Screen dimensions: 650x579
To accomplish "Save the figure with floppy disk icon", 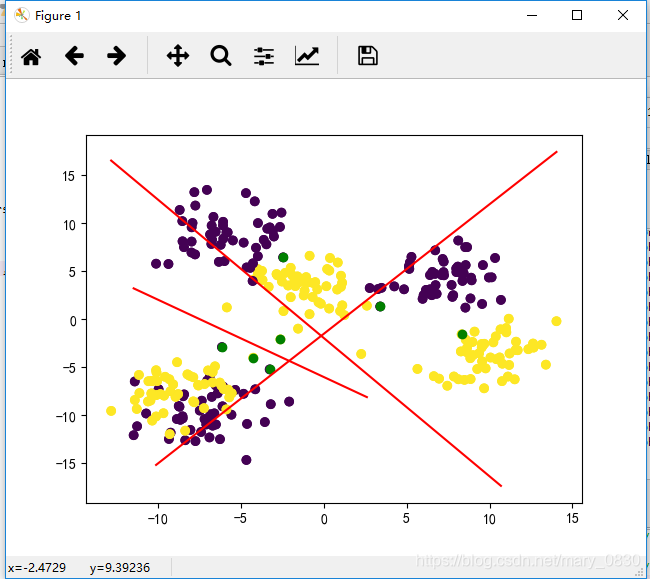I will [x=368, y=56].
